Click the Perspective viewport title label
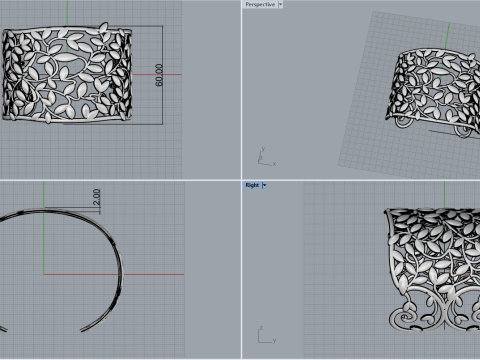Image resolution: width=480 pixels, height=360 pixels. [260, 4]
